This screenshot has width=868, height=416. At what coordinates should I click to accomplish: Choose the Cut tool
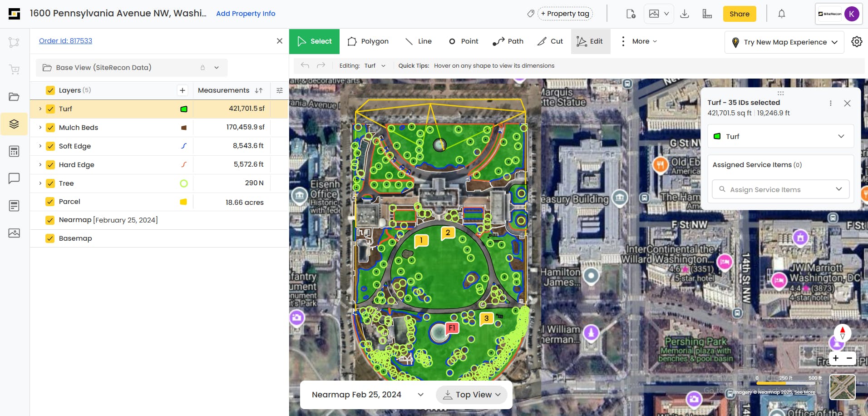[550, 41]
